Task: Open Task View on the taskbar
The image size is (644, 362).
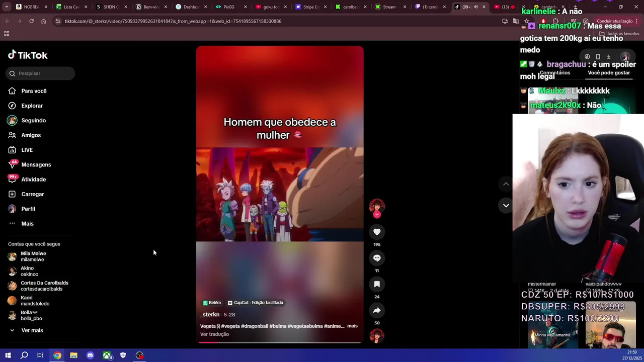Action: click(x=40, y=355)
